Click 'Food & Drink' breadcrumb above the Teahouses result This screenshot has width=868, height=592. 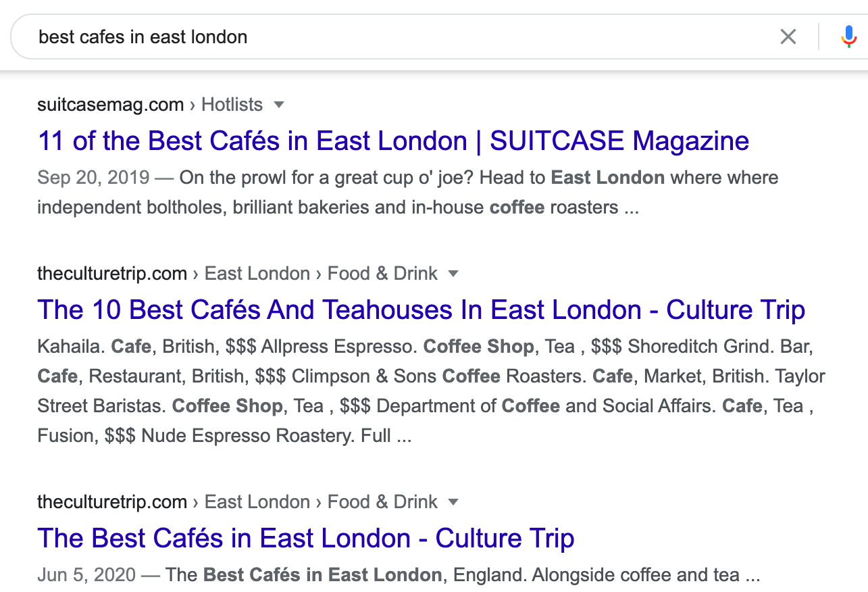coord(382,274)
